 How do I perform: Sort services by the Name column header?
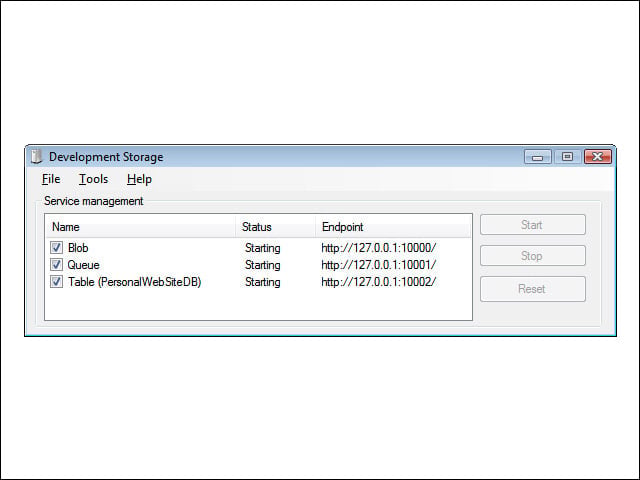(141, 227)
